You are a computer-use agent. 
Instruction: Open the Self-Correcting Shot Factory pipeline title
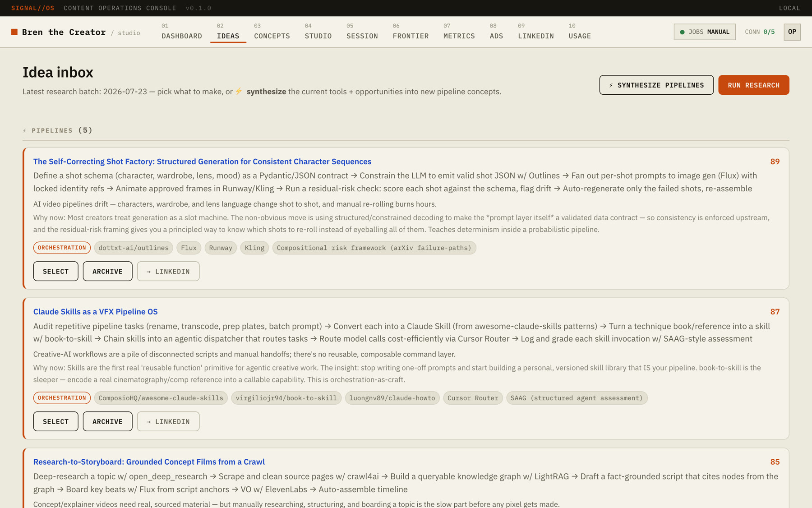(x=202, y=162)
